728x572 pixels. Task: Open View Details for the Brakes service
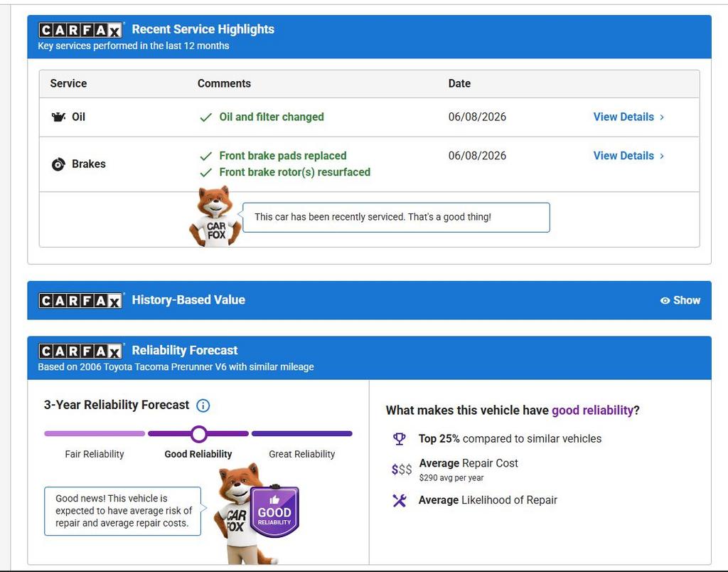click(x=628, y=156)
